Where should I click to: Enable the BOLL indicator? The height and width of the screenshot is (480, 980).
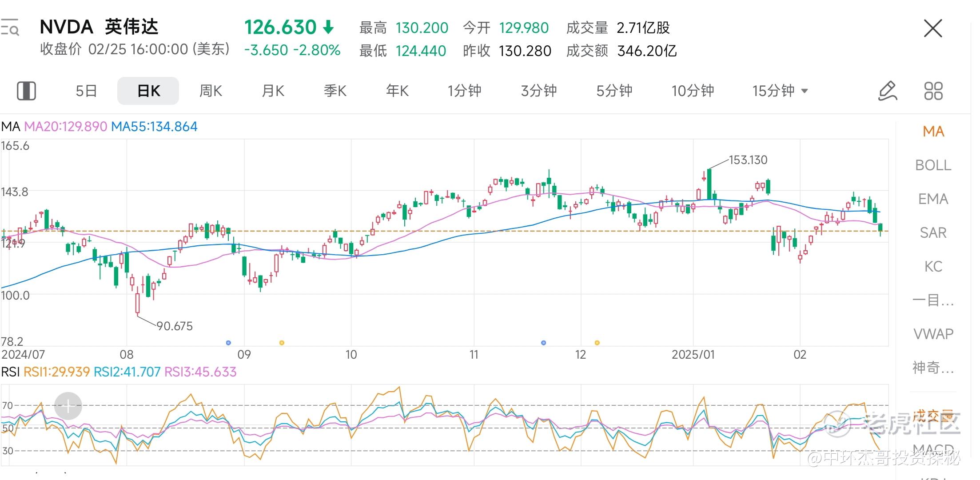[933, 165]
